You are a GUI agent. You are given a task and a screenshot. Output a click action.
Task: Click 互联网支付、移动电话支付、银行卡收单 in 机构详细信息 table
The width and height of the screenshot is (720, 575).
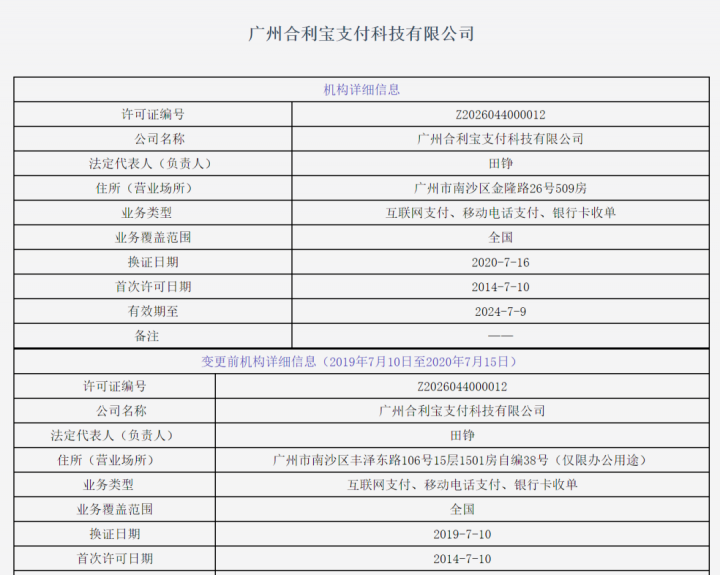[x=501, y=213]
